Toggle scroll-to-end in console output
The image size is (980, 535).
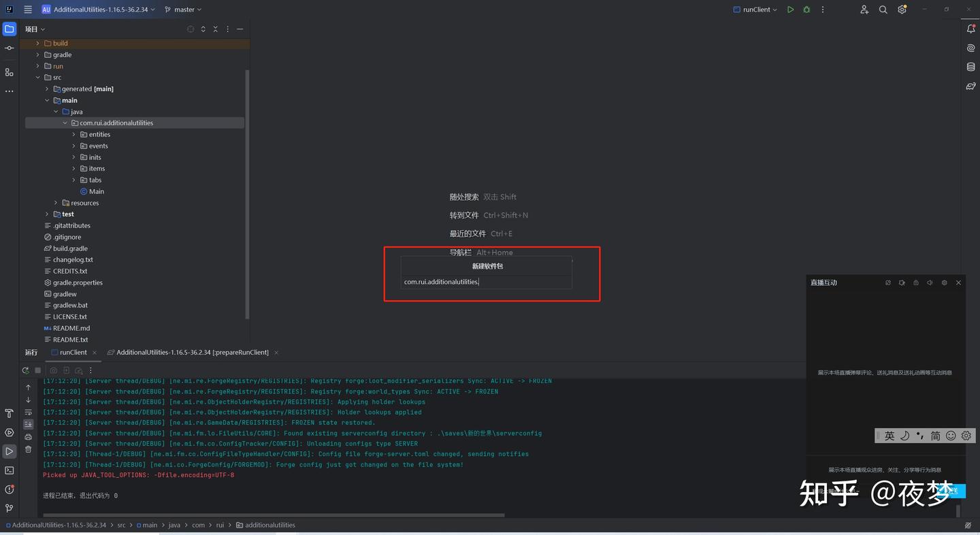28,425
